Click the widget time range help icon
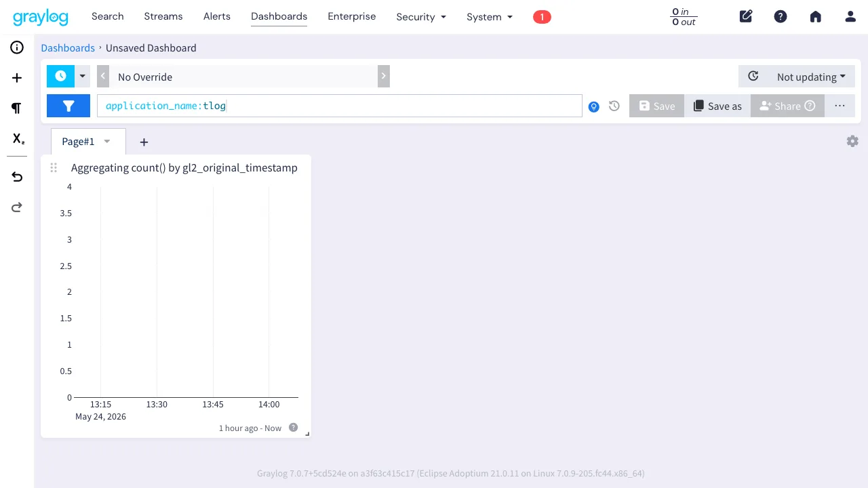Screen dimensions: 868x488 pos(293,427)
